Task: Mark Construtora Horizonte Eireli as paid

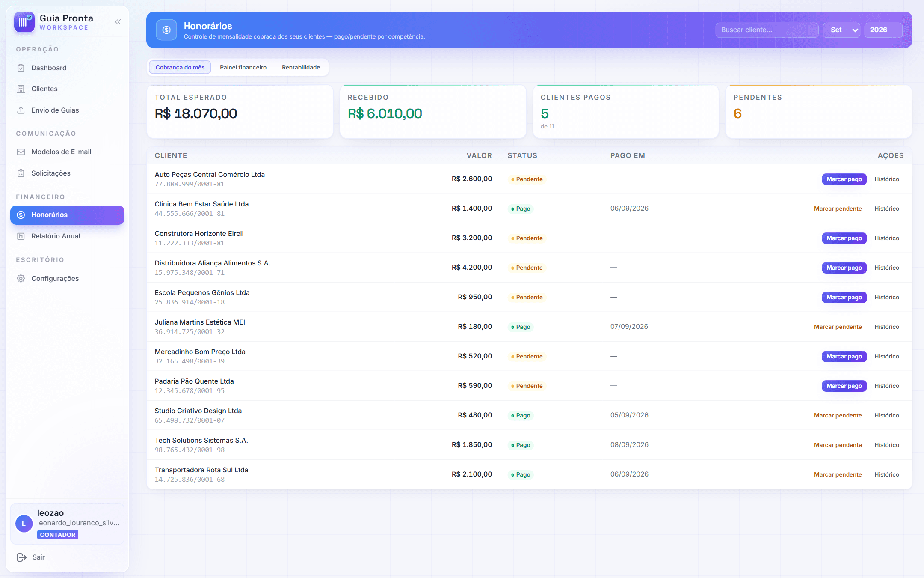Action: point(844,238)
